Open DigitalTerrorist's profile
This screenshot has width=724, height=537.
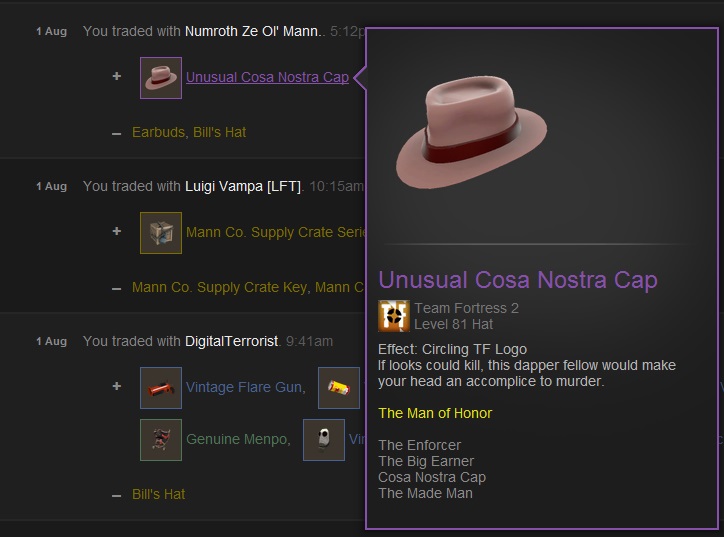pos(231,341)
